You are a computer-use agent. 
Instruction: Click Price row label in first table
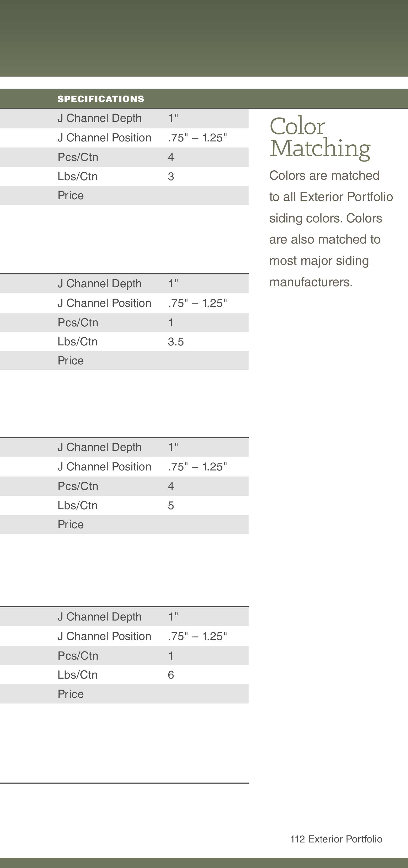pyautogui.click(x=70, y=195)
